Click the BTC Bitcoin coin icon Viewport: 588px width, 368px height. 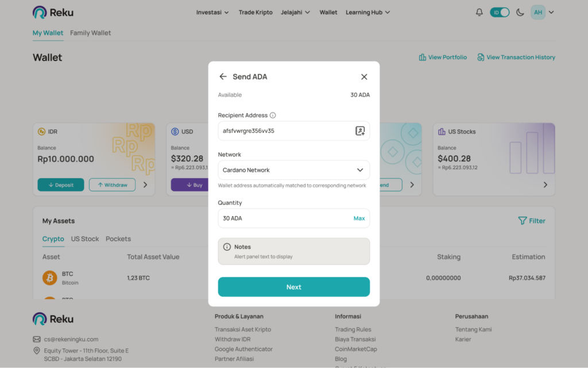tap(50, 278)
